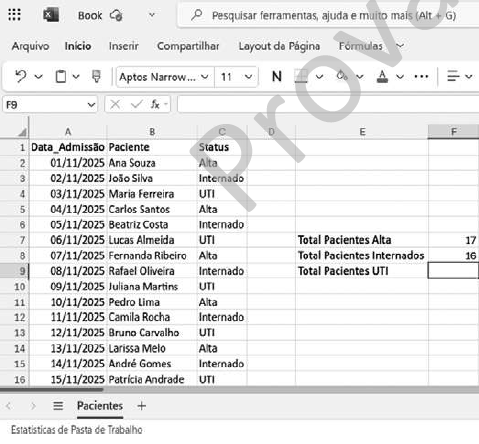The width and height of the screenshot is (479, 444).
Task: Click cell 'Patrícia Andrade'
Action: click(x=152, y=379)
